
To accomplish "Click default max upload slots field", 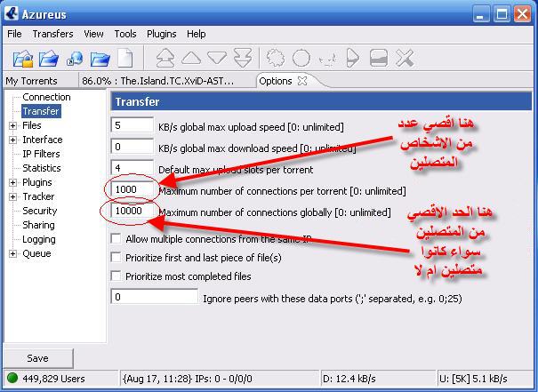I will pyautogui.click(x=132, y=168).
